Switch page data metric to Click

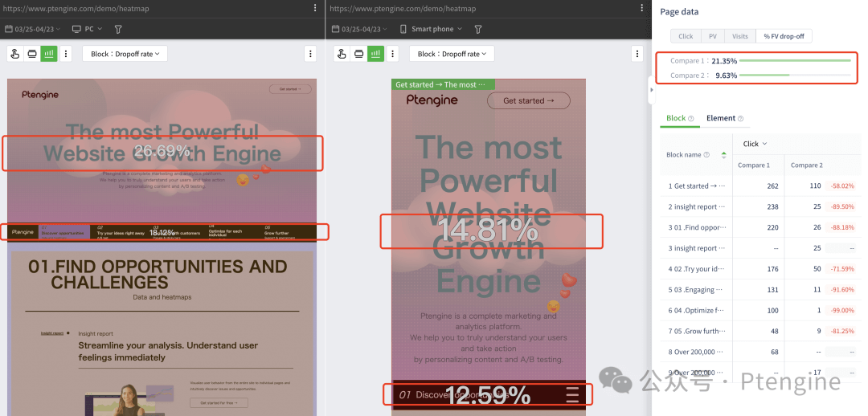click(686, 36)
